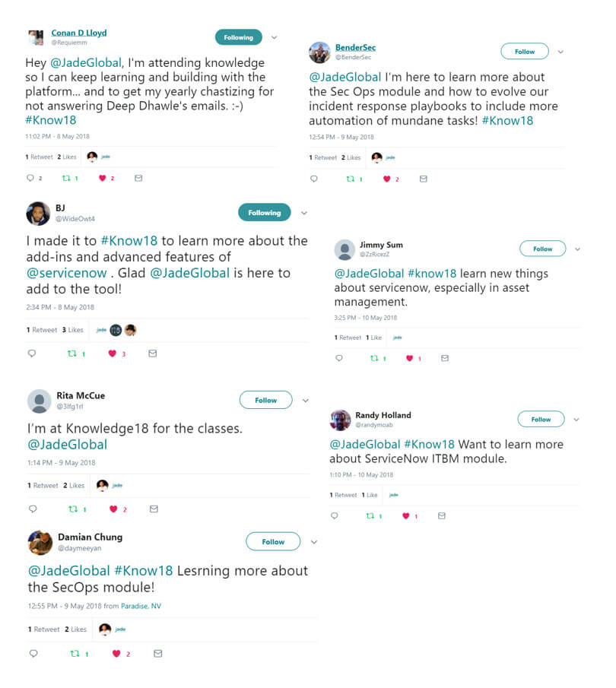Reply to Rita McCue's tweet
616x688 pixels.
[x=32, y=509]
